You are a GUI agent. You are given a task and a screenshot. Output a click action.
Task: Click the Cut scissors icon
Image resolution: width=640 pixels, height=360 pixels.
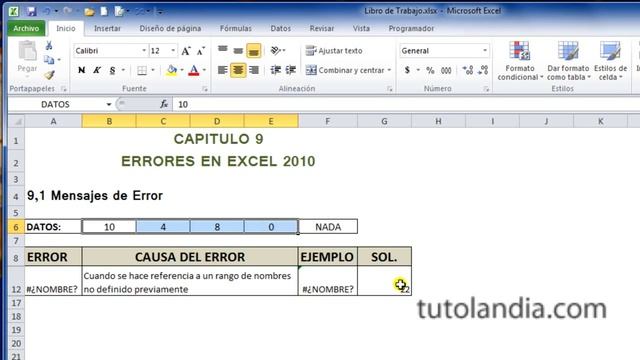pos(49,45)
